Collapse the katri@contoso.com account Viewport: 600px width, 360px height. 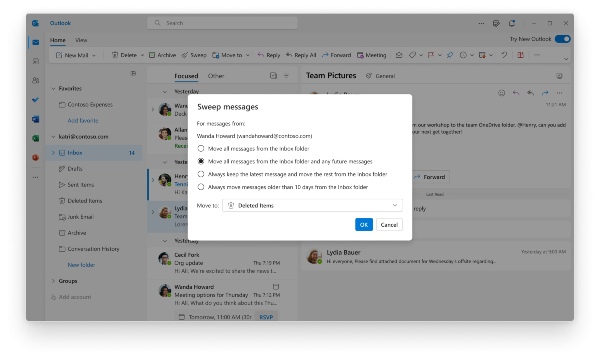pyautogui.click(x=53, y=137)
